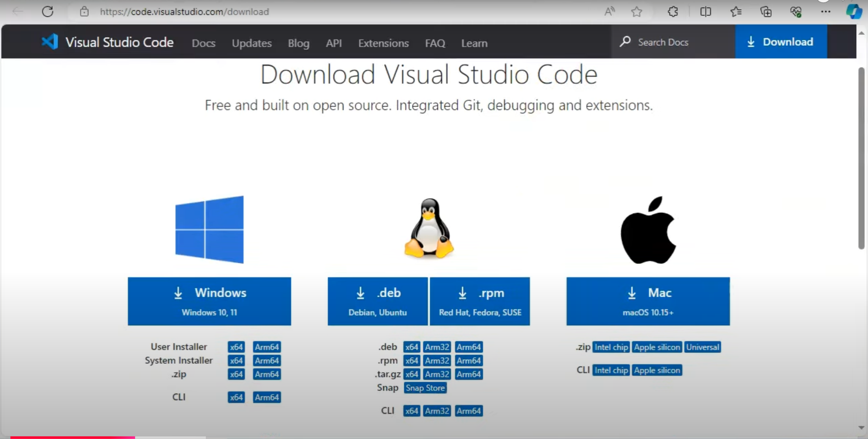
Task: Download the Mac macOS 10.15+ build
Action: [648, 301]
